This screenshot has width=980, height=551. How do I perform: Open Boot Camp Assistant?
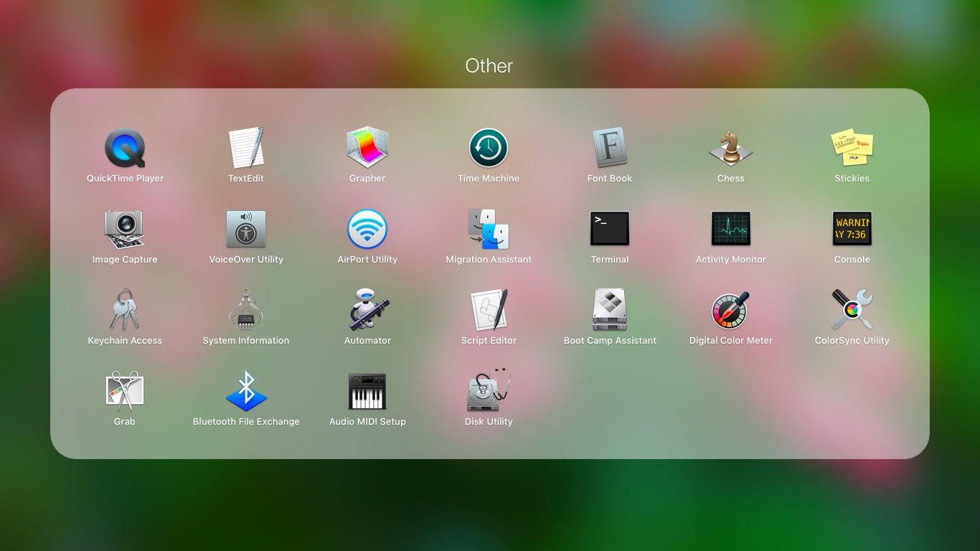click(x=610, y=310)
